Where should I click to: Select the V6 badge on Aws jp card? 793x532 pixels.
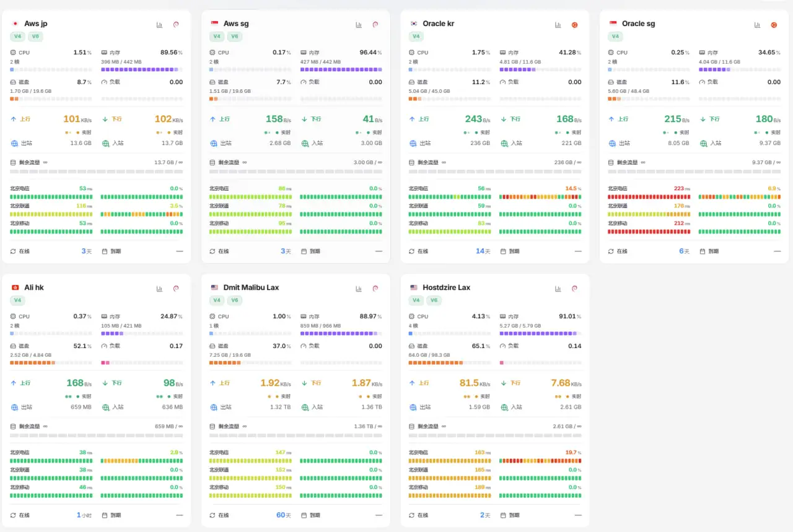tap(35, 37)
